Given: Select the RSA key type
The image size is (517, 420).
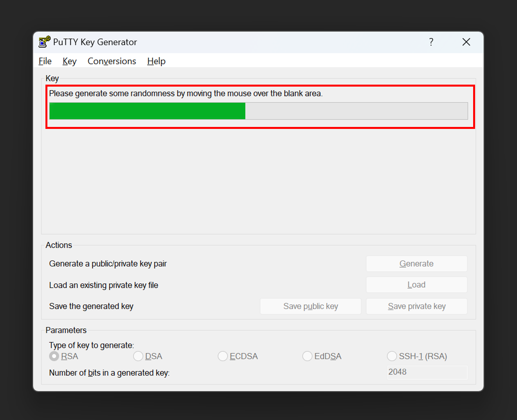Looking at the screenshot, I should click(x=63, y=356).
